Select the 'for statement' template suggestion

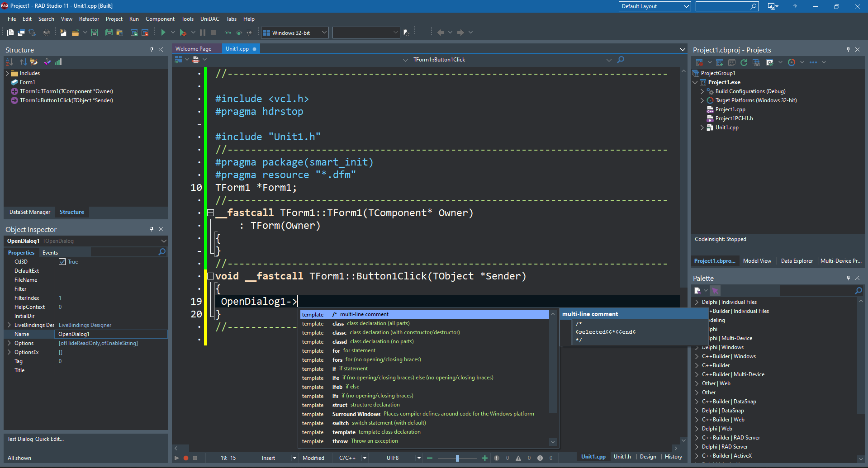[x=424, y=351]
